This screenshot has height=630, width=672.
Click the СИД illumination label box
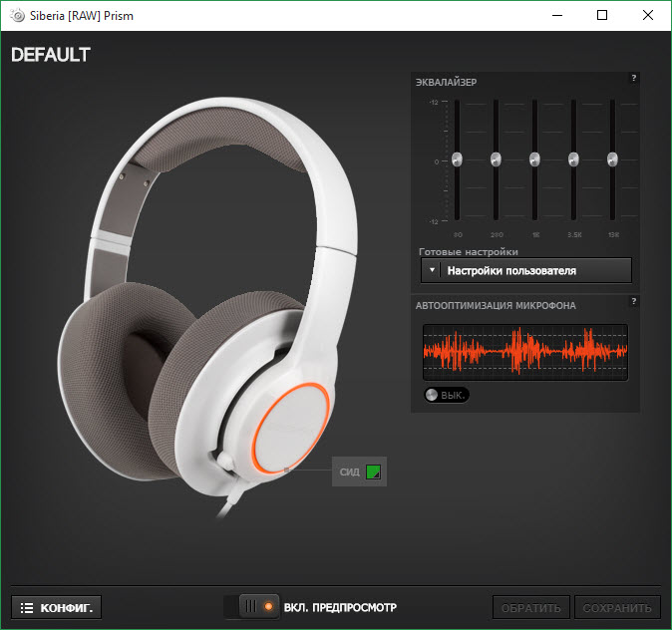pos(359,472)
